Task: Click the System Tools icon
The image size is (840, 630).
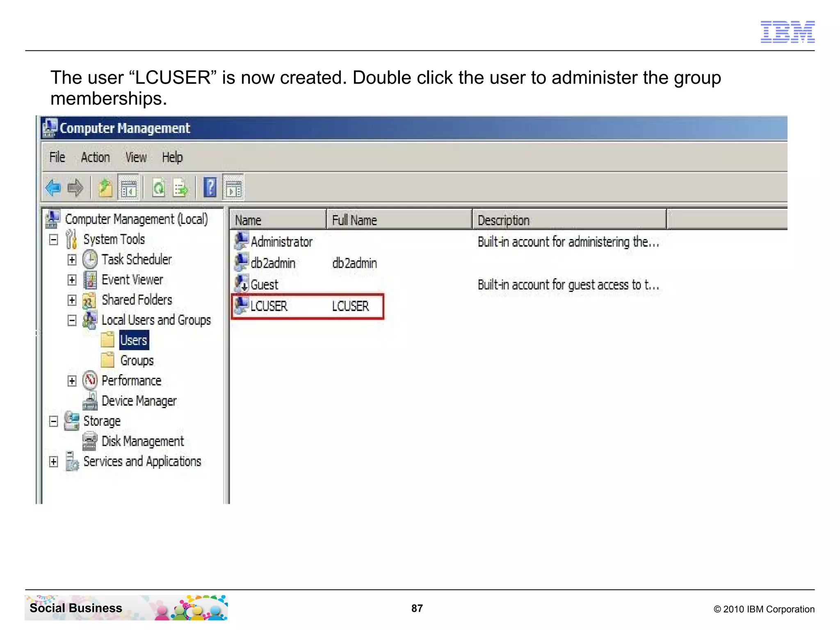Action: click(x=71, y=239)
